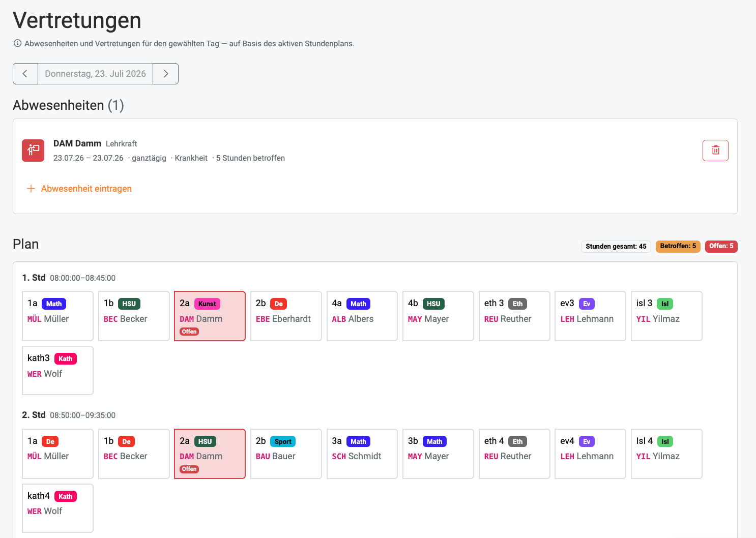Click the pink Kunst subject swatch on 2a
The width and height of the screenshot is (756, 538).
(x=207, y=304)
